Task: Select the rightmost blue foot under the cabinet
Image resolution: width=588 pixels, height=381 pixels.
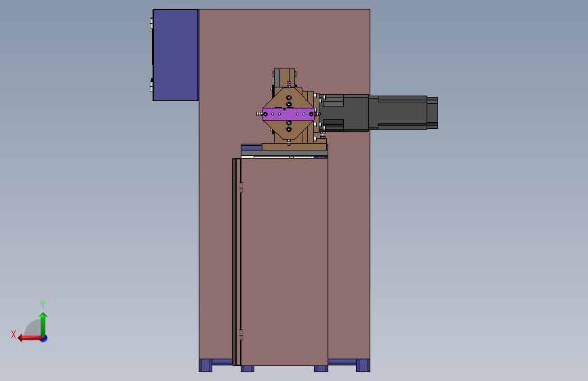Action: click(x=363, y=365)
